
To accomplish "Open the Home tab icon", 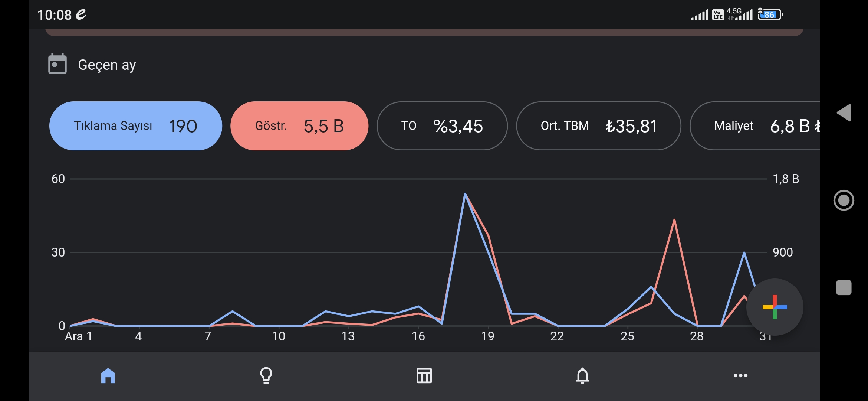I will [x=108, y=375].
